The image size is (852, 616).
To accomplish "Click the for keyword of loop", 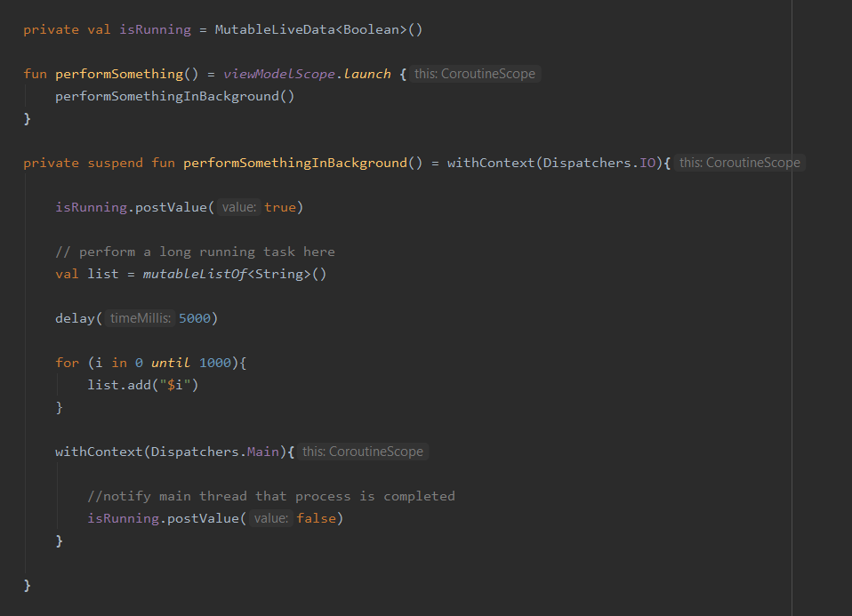I will [67, 363].
